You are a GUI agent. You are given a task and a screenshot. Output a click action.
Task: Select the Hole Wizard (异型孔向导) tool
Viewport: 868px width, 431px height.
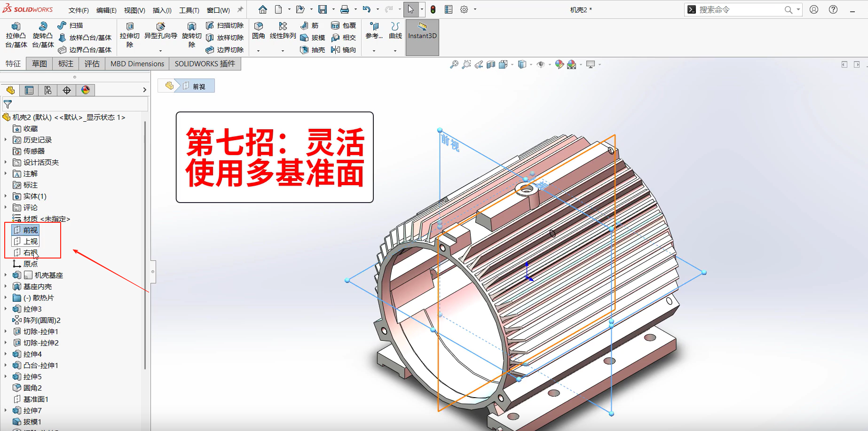pos(160,31)
